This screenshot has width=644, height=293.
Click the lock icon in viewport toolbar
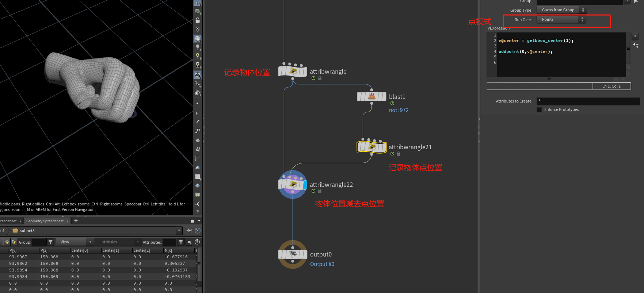198,20
